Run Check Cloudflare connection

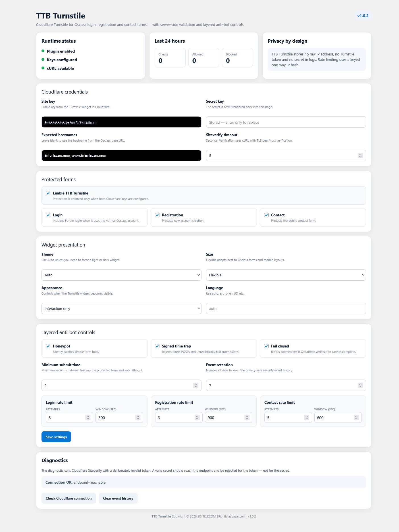click(69, 498)
